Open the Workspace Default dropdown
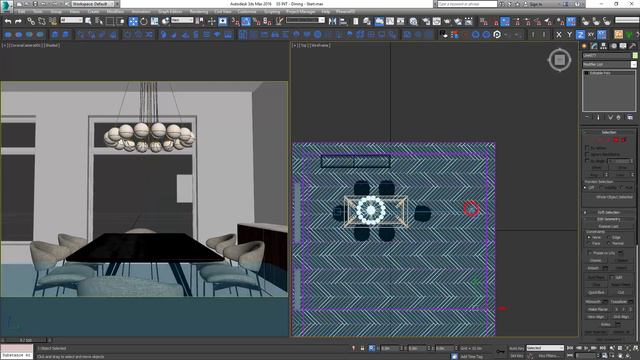The image size is (640, 360). click(93, 4)
